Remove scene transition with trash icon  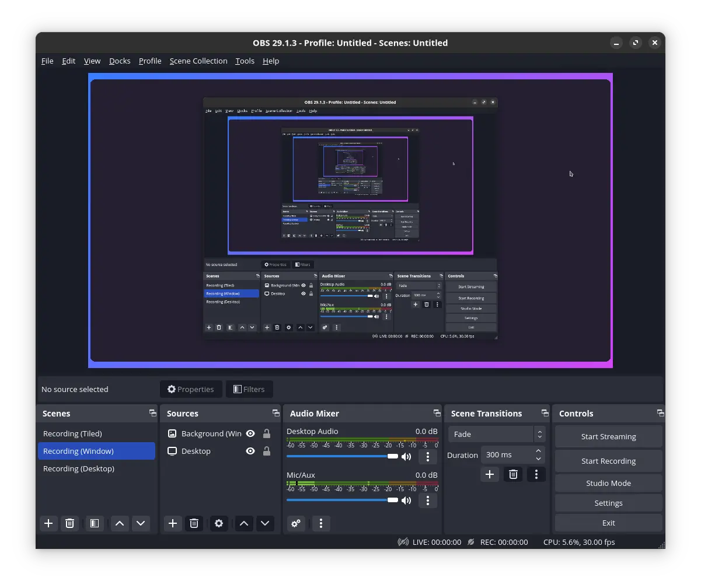[513, 474]
